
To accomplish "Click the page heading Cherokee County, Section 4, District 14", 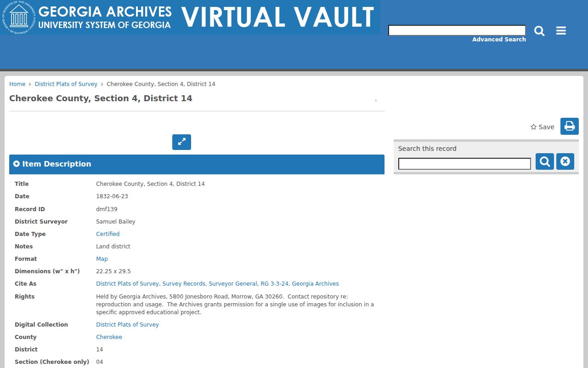I will (x=101, y=98).
